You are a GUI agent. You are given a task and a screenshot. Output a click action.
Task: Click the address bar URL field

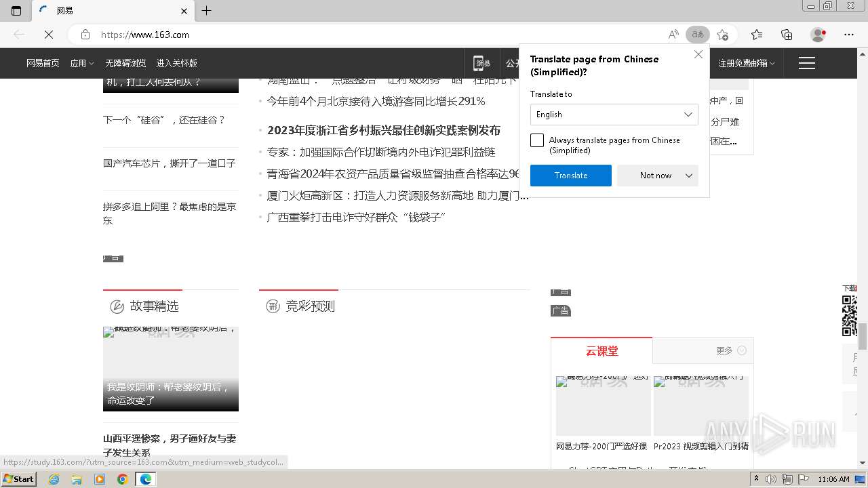point(380,35)
